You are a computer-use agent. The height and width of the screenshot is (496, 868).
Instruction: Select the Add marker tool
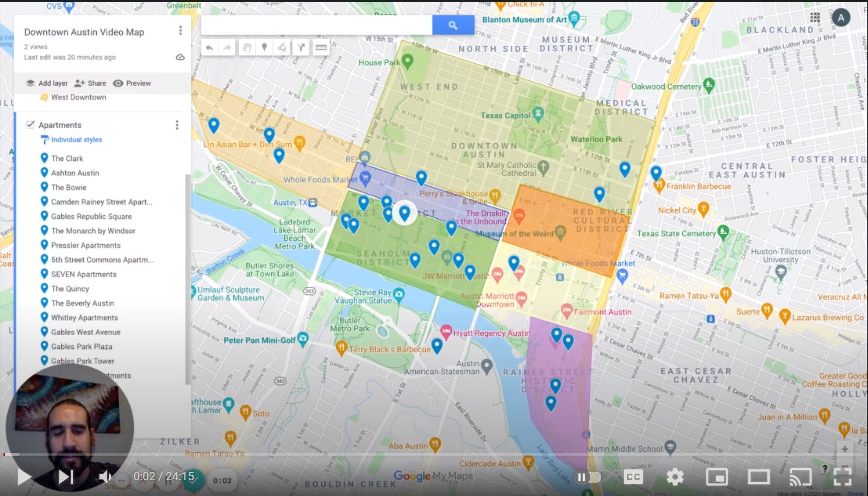pos(264,48)
